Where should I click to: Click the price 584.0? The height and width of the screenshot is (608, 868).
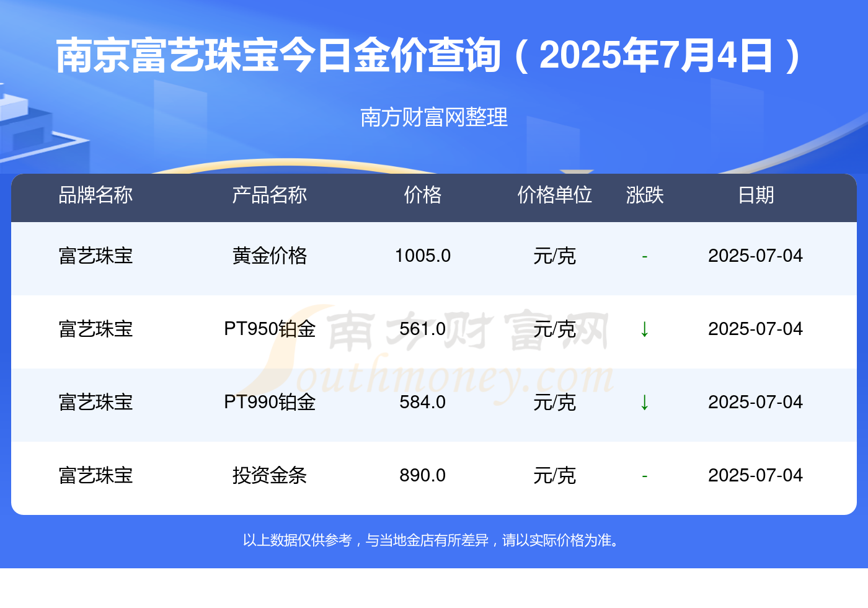(423, 402)
